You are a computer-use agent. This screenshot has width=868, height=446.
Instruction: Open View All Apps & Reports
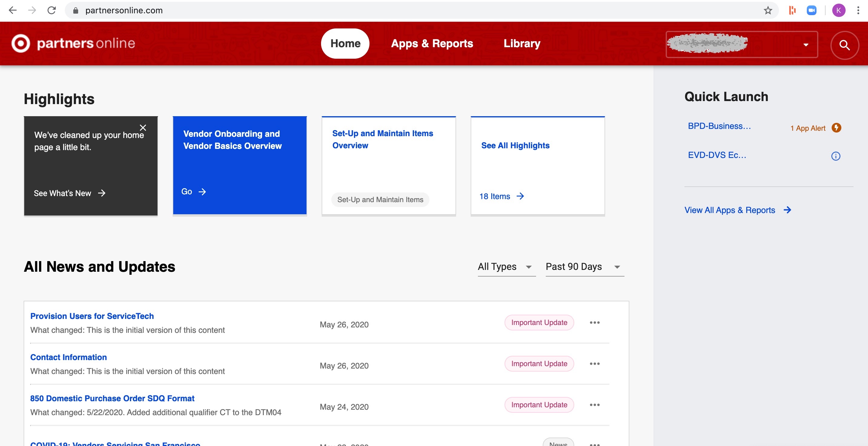click(730, 210)
